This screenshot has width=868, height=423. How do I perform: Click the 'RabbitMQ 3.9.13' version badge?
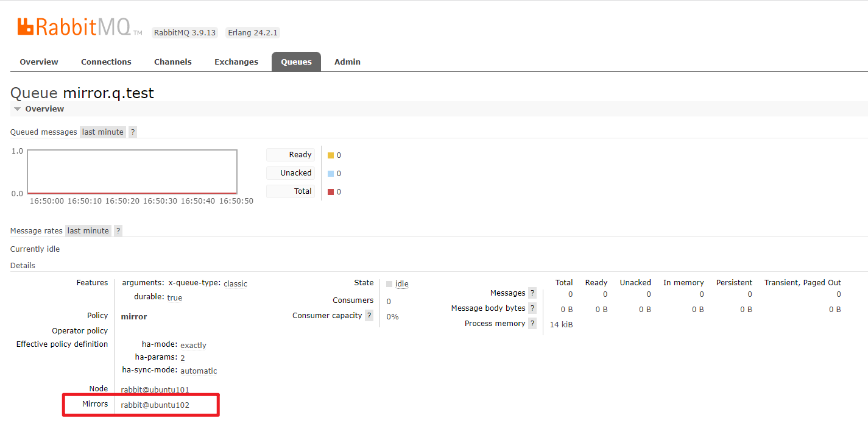pyautogui.click(x=185, y=32)
